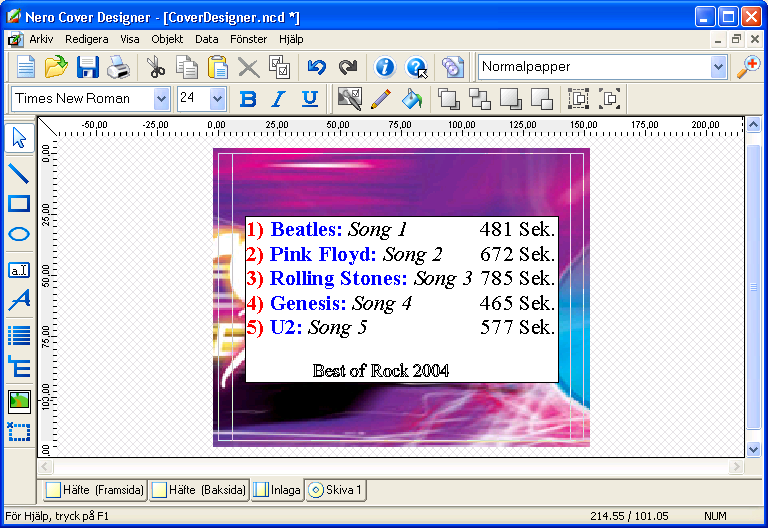768x528 pixels.
Task: Open the Data menu
Action: [x=207, y=39]
